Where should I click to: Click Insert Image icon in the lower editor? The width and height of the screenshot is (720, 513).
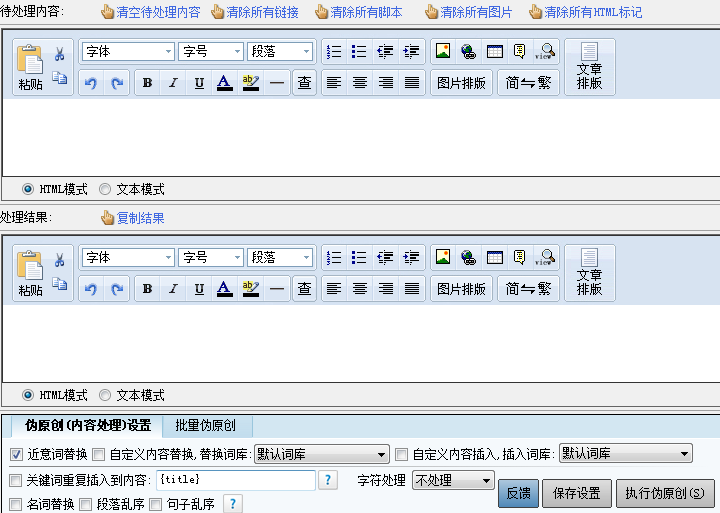pyautogui.click(x=443, y=257)
